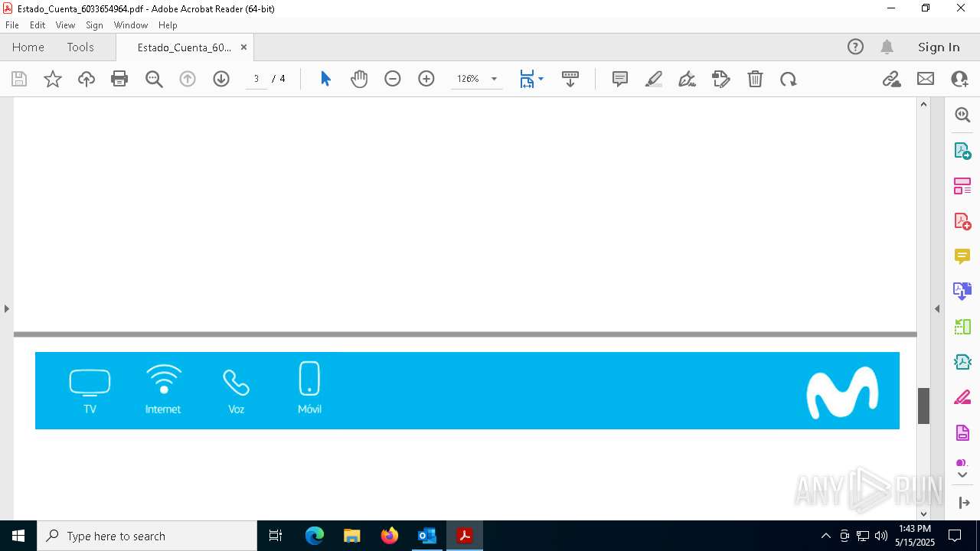Viewport: 980px width, 551px height.
Task: Click the scroll up arrow
Action: point(923,104)
